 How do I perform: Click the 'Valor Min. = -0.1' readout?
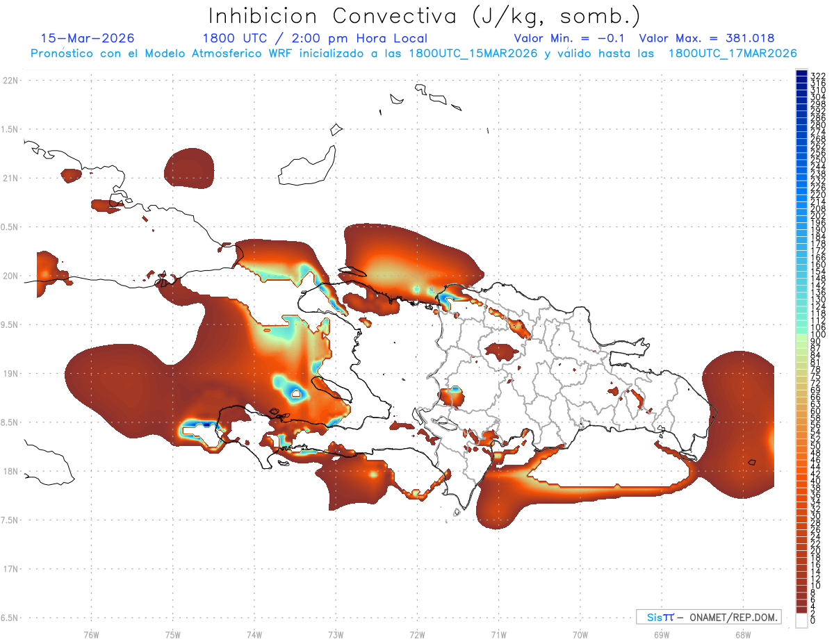(571, 38)
